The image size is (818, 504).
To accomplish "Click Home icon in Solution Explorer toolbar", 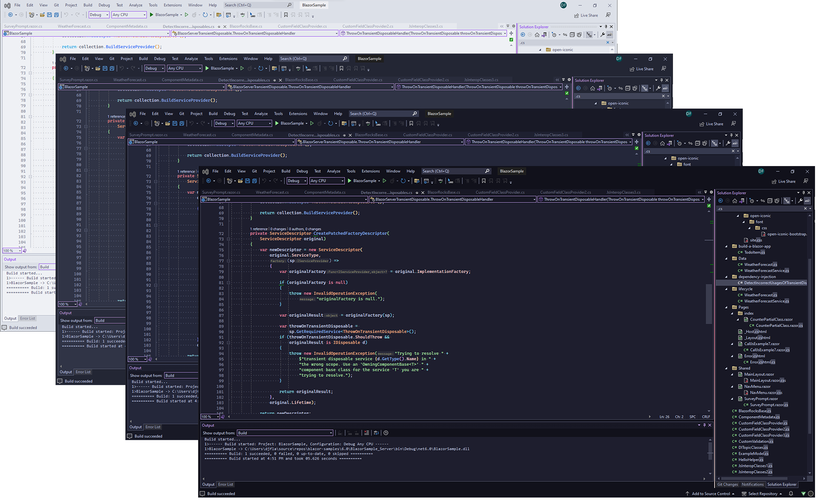I will [734, 200].
